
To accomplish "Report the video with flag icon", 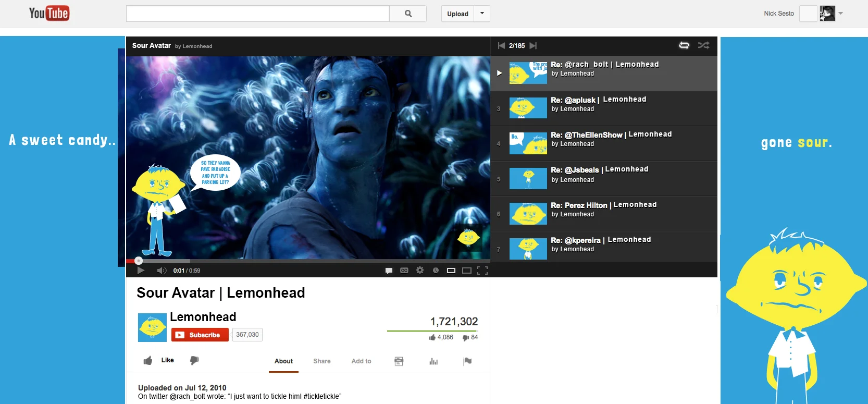I will pyautogui.click(x=467, y=361).
